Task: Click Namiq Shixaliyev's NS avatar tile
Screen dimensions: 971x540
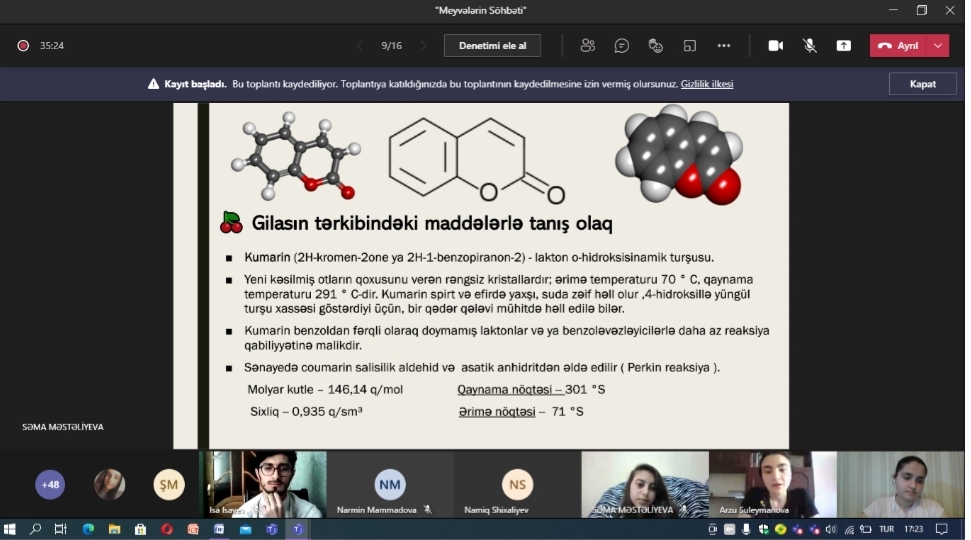Action: tap(517, 484)
